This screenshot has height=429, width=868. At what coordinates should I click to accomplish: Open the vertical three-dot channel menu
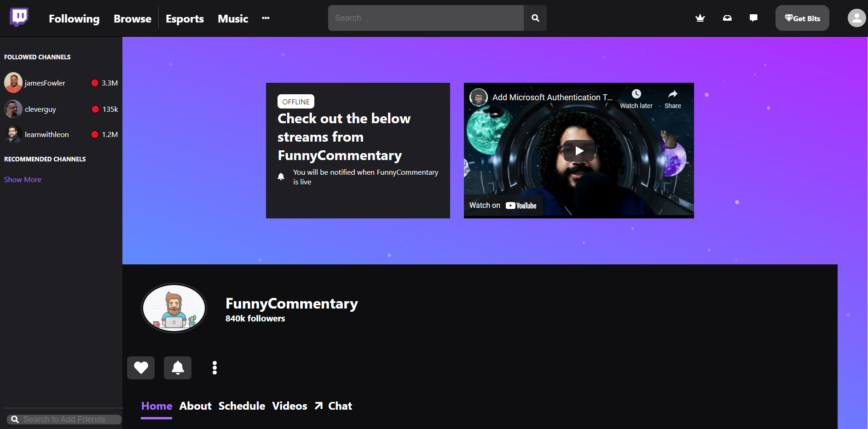(214, 368)
